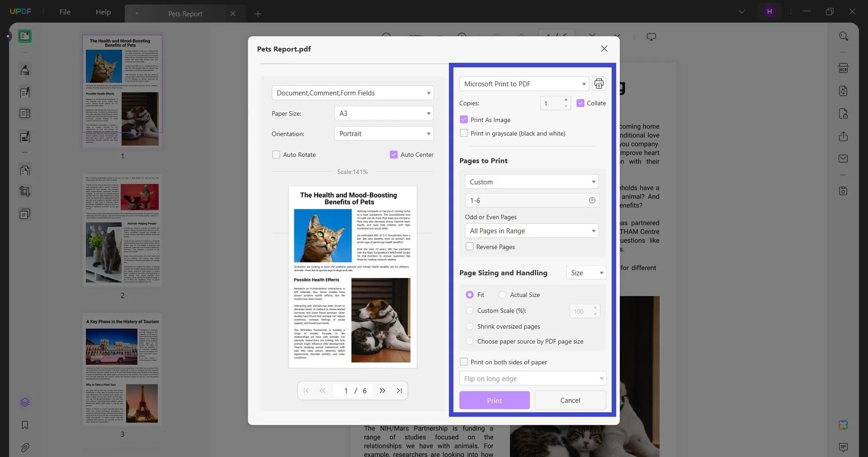Select Shrink oversized pages option
Image resolution: width=868 pixels, height=457 pixels.
point(470,326)
